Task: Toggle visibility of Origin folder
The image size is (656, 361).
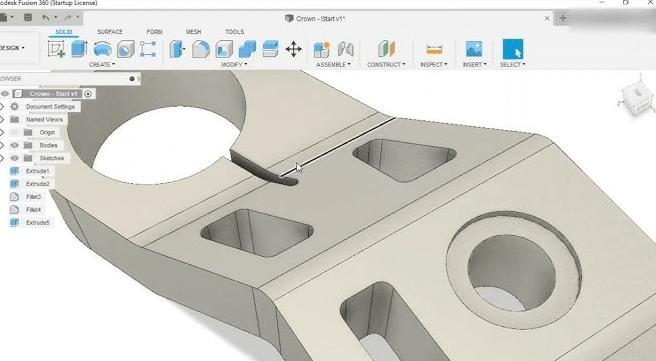Action: 15,132
